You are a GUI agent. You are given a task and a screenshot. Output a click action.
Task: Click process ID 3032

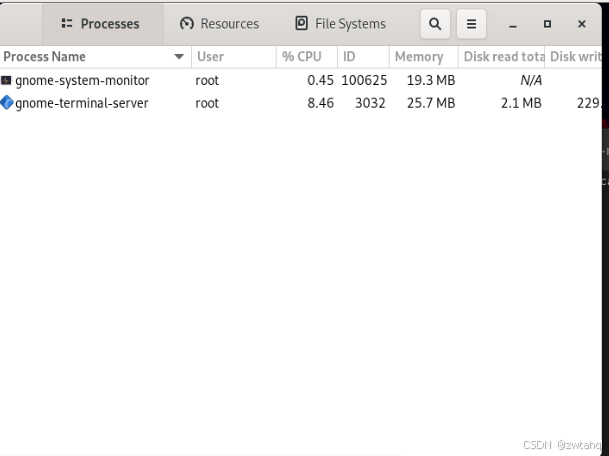tap(370, 103)
